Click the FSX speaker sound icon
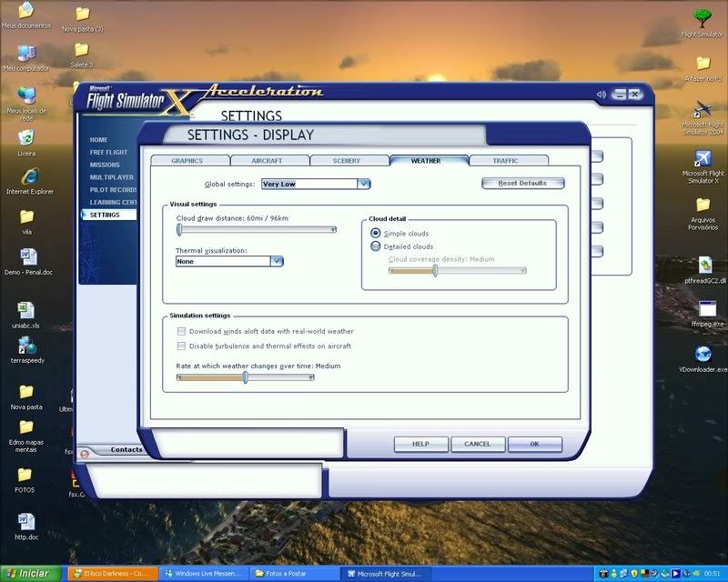Viewport: 728px width, 582px height. (x=601, y=95)
